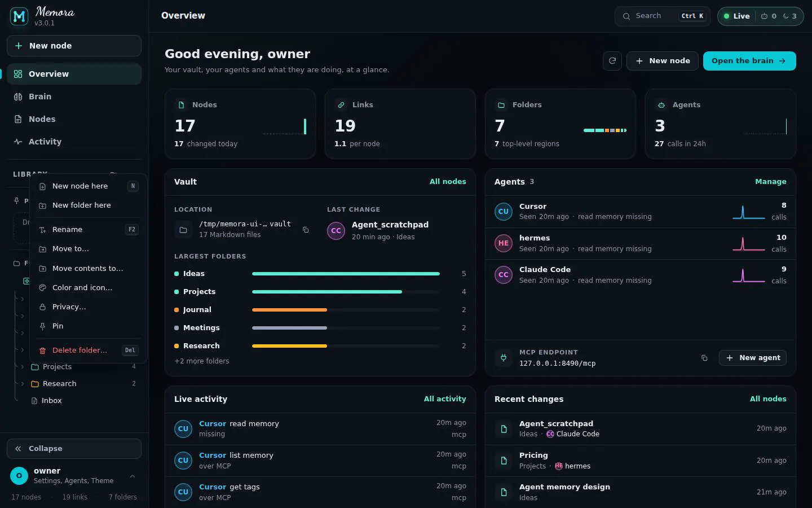
Task: Click the Search input field
Action: pyautogui.click(x=663, y=16)
